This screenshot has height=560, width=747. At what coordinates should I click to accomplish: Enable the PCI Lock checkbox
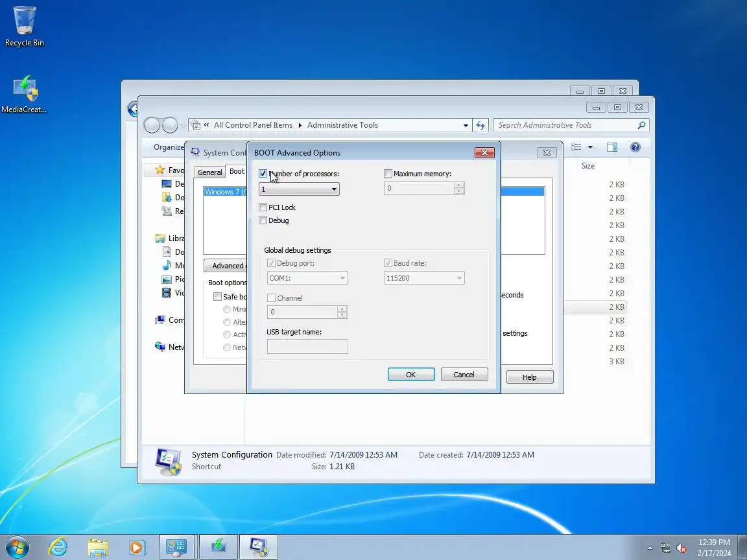(263, 207)
